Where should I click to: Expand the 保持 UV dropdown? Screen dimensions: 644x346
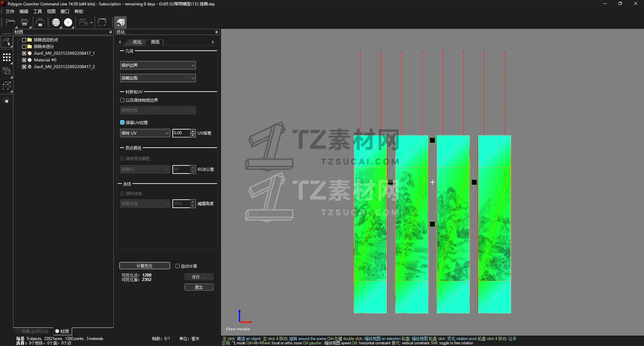(x=145, y=133)
